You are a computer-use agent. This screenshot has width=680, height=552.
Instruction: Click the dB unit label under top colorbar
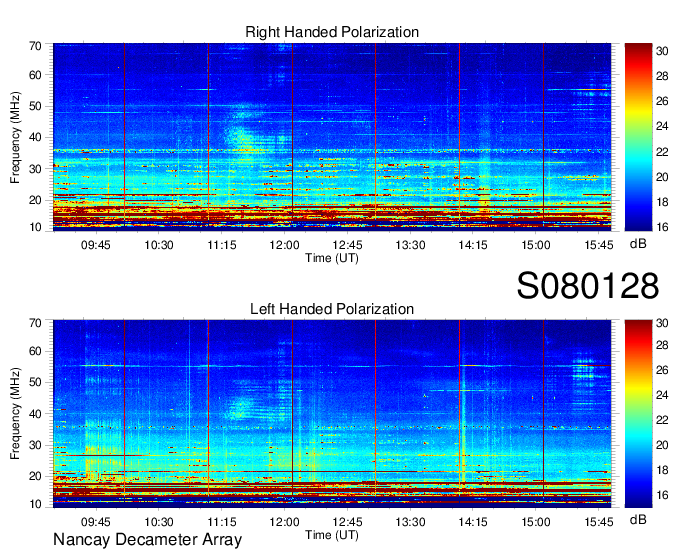click(638, 244)
